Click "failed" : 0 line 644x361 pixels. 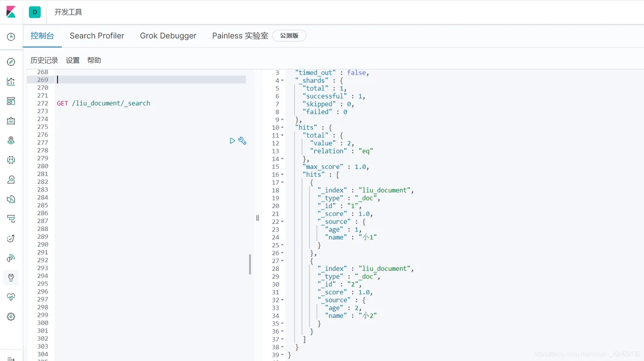point(325,112)
